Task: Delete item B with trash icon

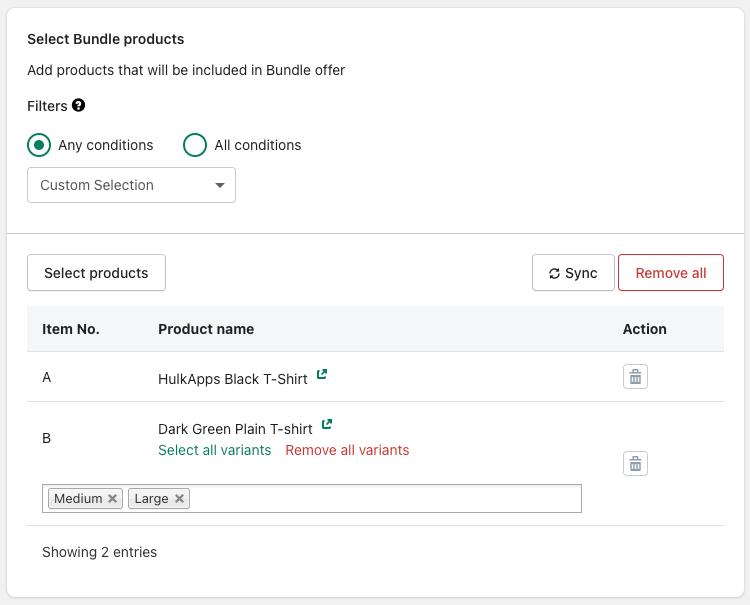Action: coord(635,463)
